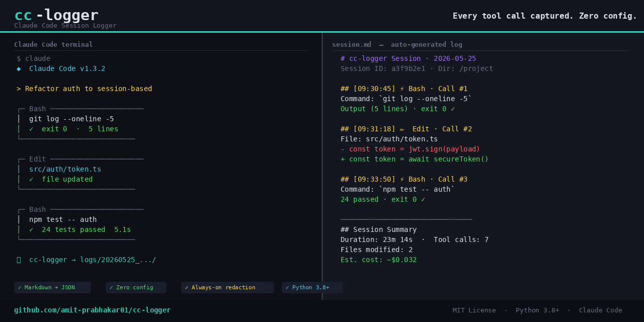
Task: Click removed line '- const token = jwt.sign(payload)'
Action: pyautogui.click(x=410, y=149)
